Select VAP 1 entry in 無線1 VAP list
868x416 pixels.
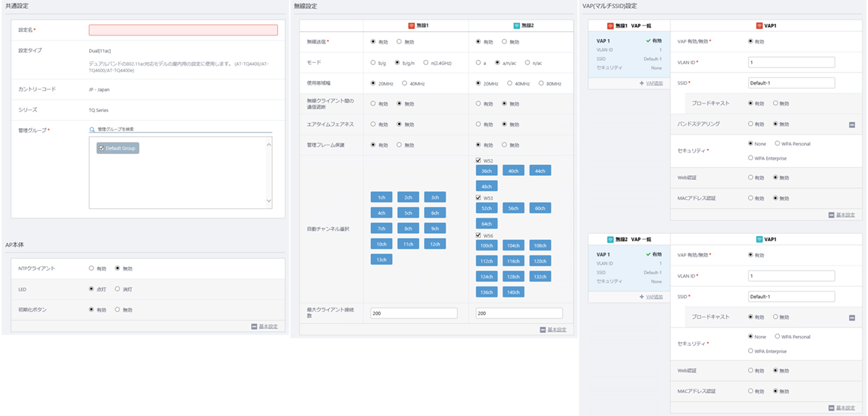pyautogui.click(x=629, y=56)
